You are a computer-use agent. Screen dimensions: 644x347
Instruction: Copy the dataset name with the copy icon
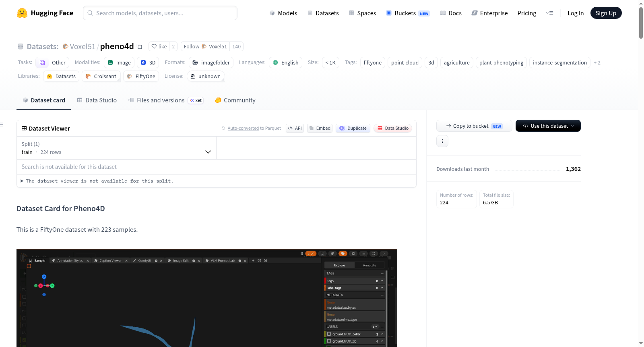click(139, 46)
